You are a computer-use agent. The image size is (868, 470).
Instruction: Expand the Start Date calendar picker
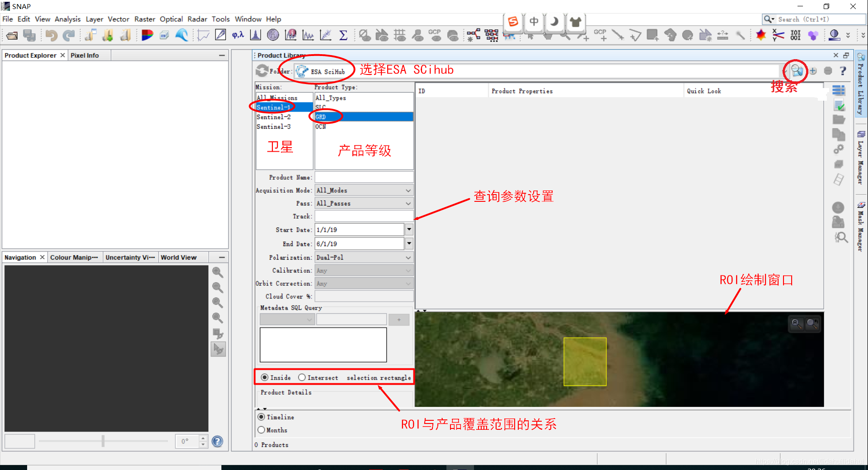coord(408,229)
